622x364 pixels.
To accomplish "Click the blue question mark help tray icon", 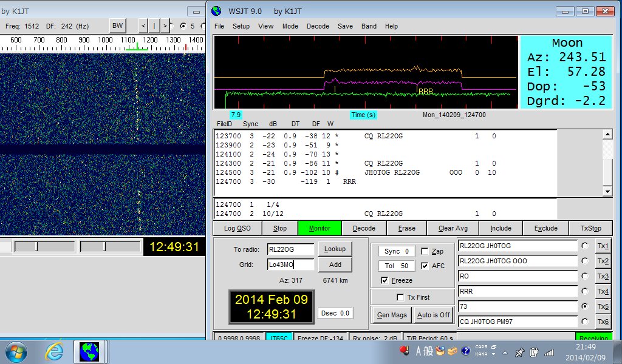I will pyautogui.click(x=466, y=351).
